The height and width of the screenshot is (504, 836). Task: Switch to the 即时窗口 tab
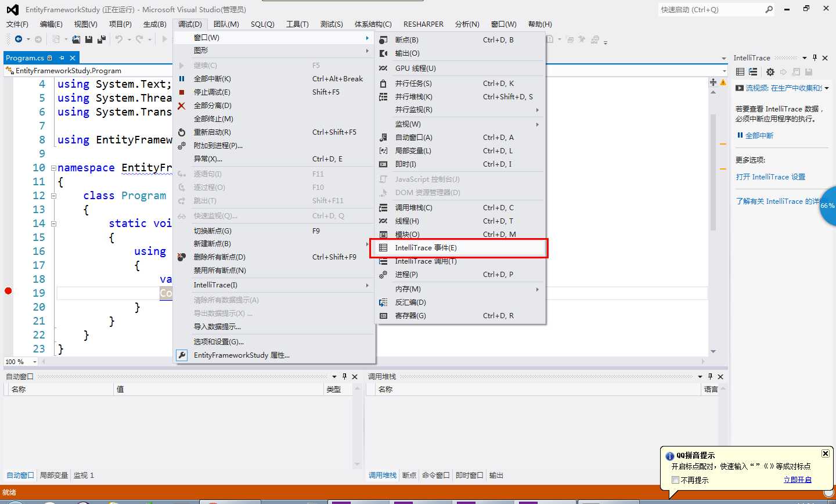click(469, 476)
